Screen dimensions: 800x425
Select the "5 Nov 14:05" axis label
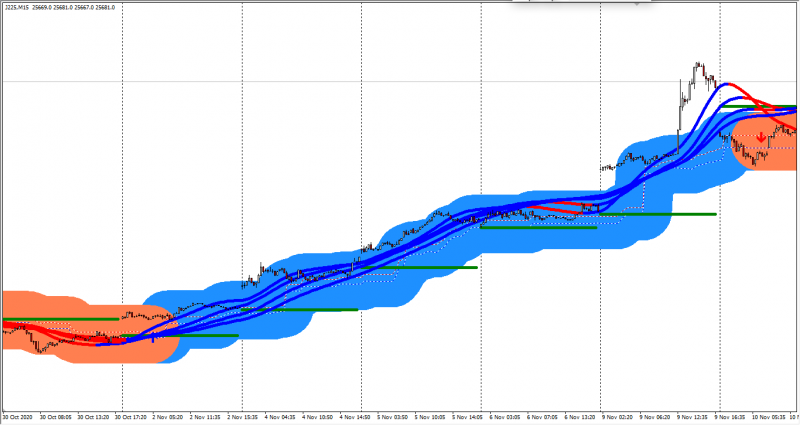point(468,417)
